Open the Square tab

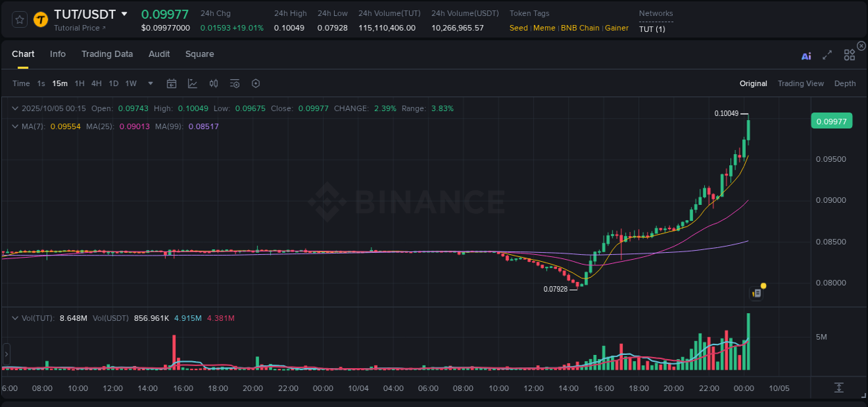199,53
